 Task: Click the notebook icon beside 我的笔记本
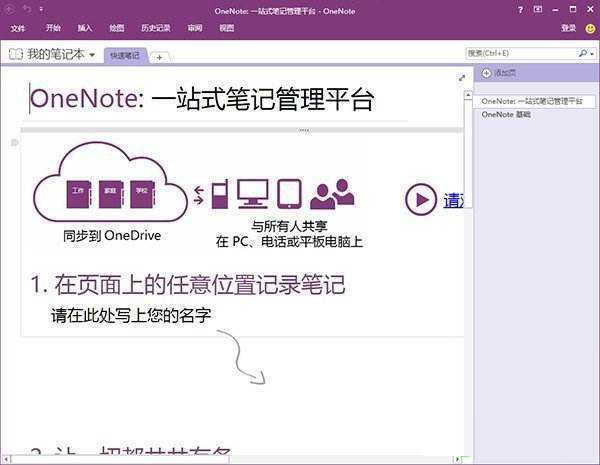point(16,54)
